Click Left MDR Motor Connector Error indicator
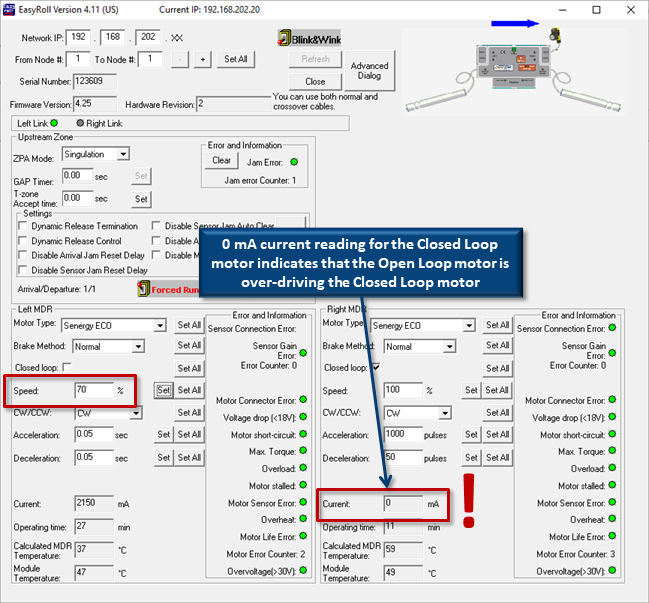 click(303, 399)
